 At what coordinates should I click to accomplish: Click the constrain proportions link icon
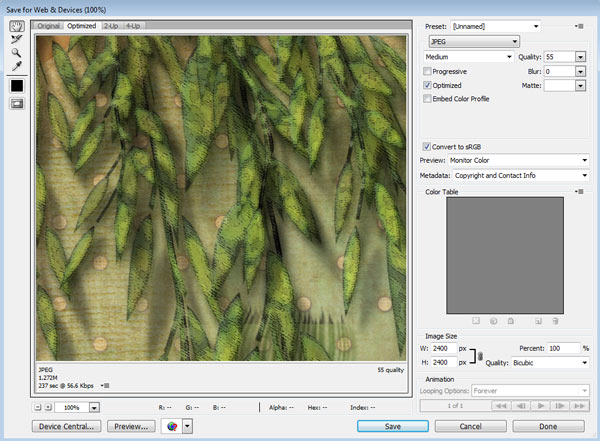pos(479,355)
